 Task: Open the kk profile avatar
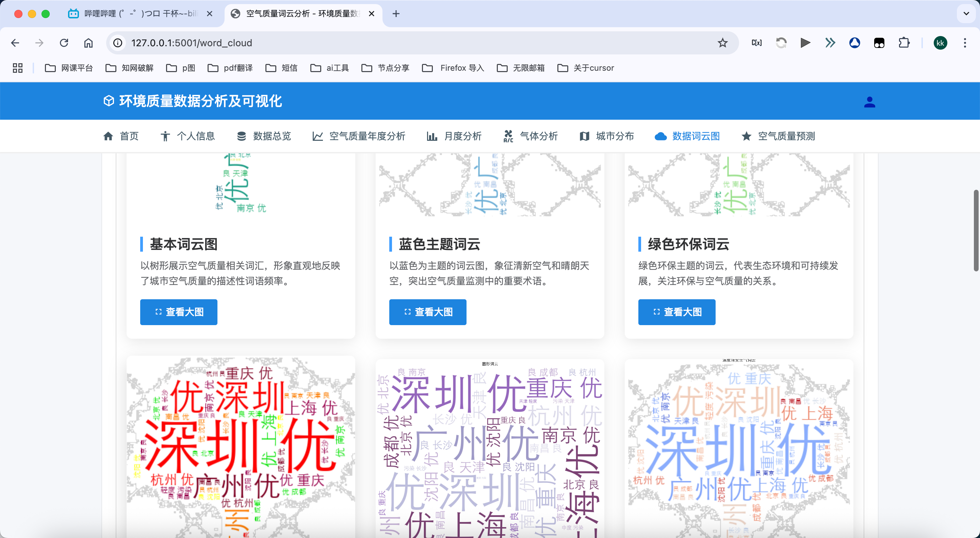pyautogui.click(x=940, y=43)
